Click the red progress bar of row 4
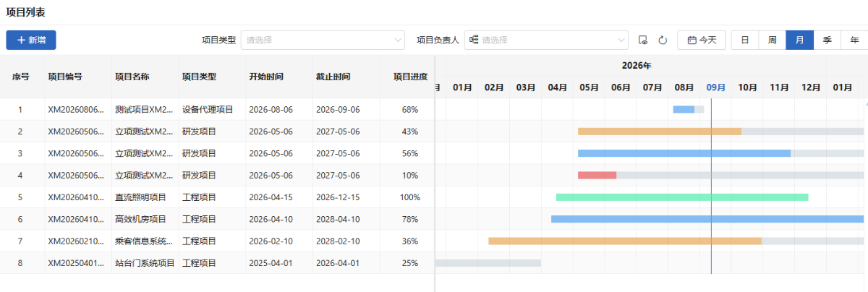868x292 pixels. (597, 175)
